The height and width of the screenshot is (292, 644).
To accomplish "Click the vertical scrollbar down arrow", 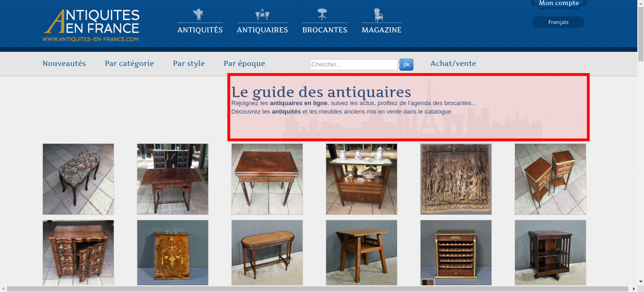I will [x=640, y=281].
